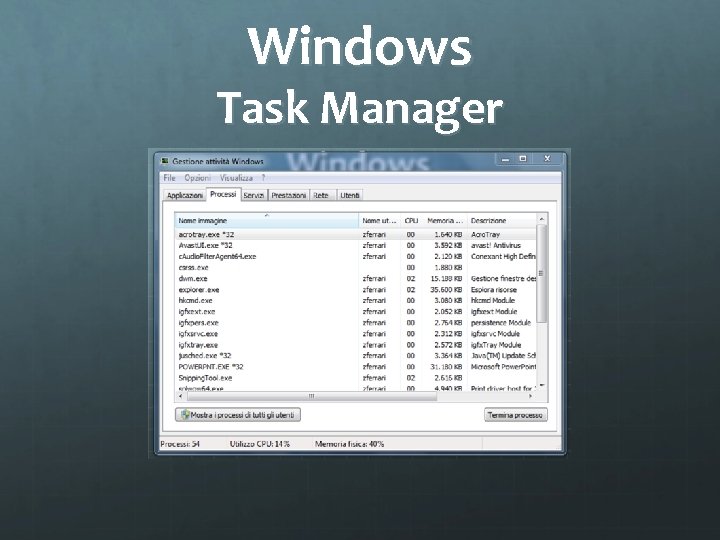This screenshot has width=720, height=540.
Task: Switch to the Applicazioni tab
Action: pyautogui.click(x=185, y=195)
